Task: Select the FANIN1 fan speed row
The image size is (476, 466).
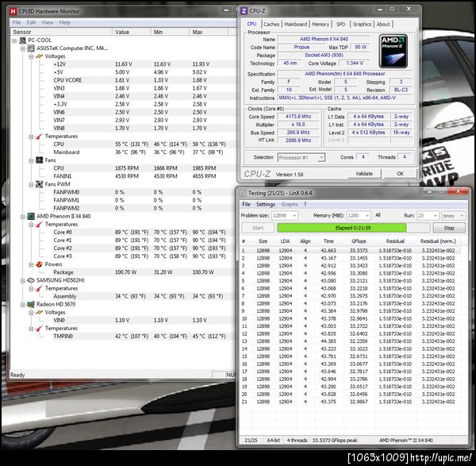Action: (x=123, y=176)
